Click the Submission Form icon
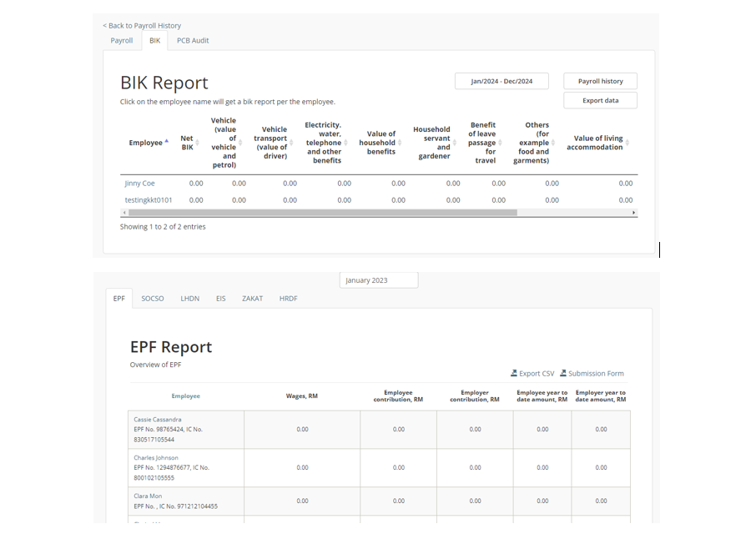The height and width of the screenshot is (559, 756). pos(563,373)
